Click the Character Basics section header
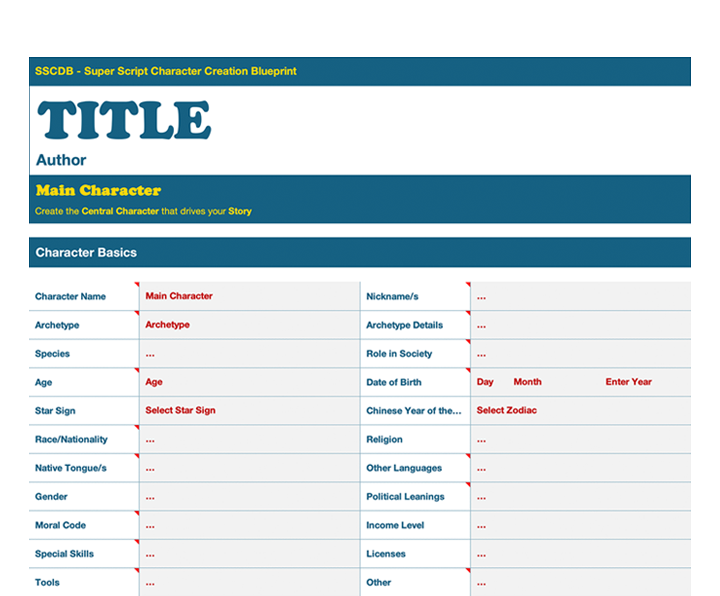 point(86,253)
